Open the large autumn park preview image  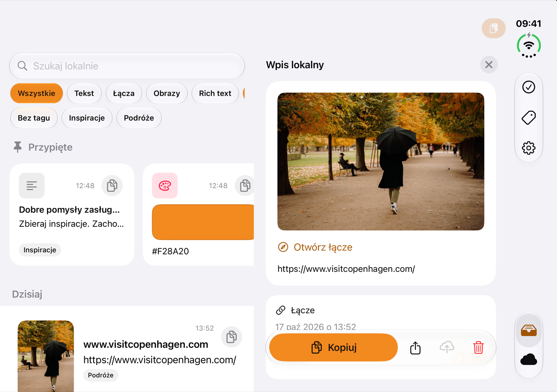[x=381, y=162]
